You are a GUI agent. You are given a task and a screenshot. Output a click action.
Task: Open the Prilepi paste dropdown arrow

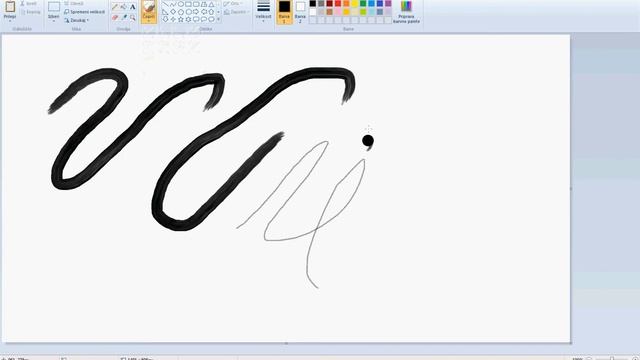click(10, 21)
